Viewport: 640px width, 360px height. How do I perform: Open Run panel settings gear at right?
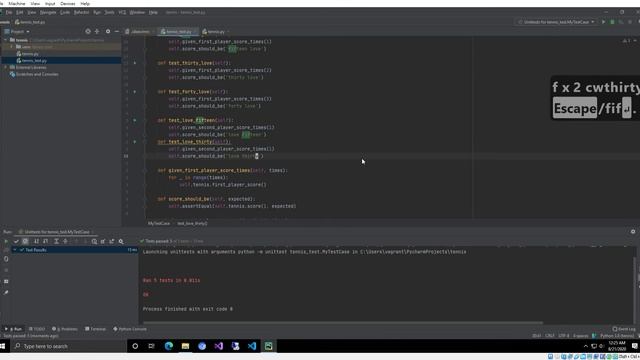[633, 231]
